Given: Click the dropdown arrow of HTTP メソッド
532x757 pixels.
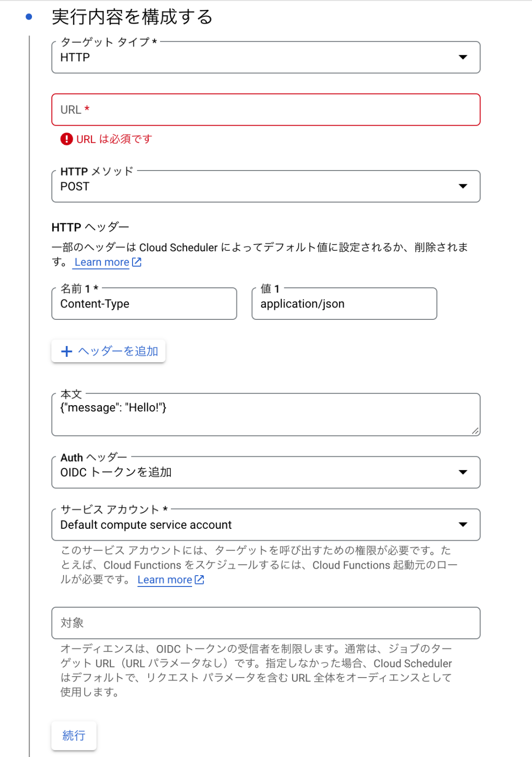Looking at the screenshot, I should tap(463, 186).
